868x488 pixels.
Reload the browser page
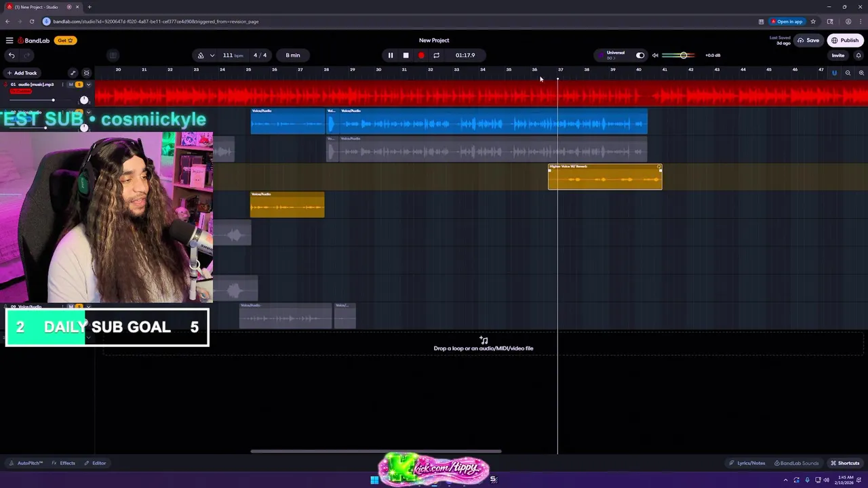(x=32, y=22)
